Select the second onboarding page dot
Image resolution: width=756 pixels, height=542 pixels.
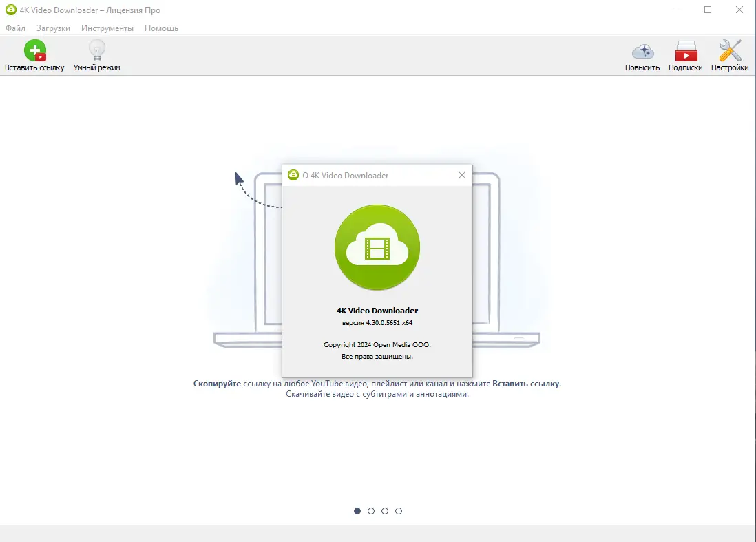[370, 511]
